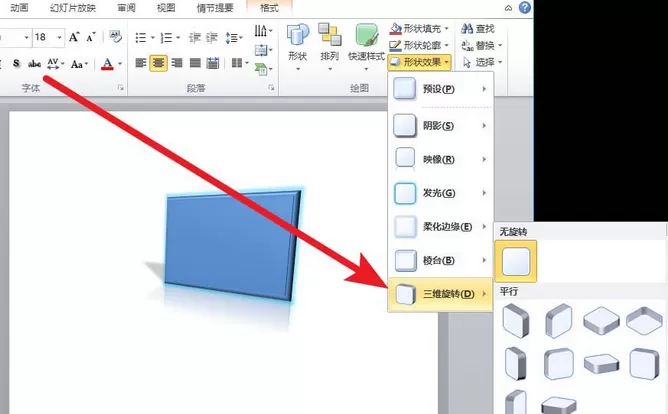Image resolution: width=668 pixels, height=414 pixels.
Task: Select the 格式 tab
Action: coord(269,7)
